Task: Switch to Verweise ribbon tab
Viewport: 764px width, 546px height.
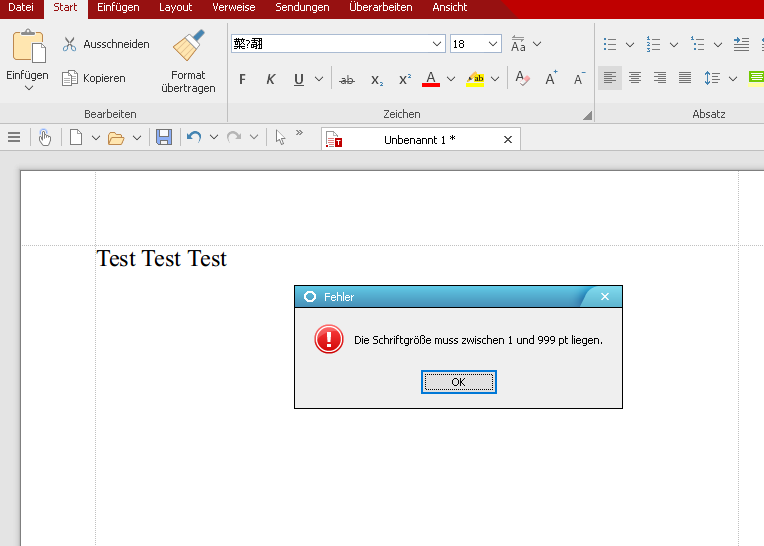Action: [x=234, y=7]
